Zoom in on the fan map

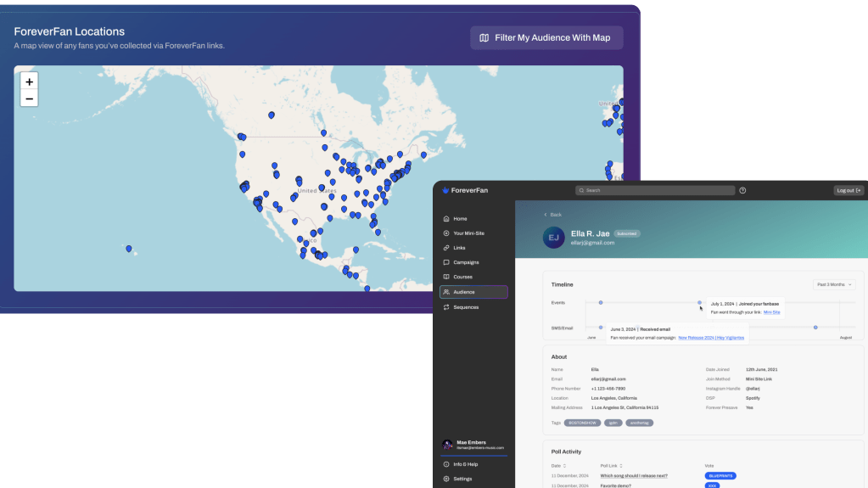[x=30, y=81]
